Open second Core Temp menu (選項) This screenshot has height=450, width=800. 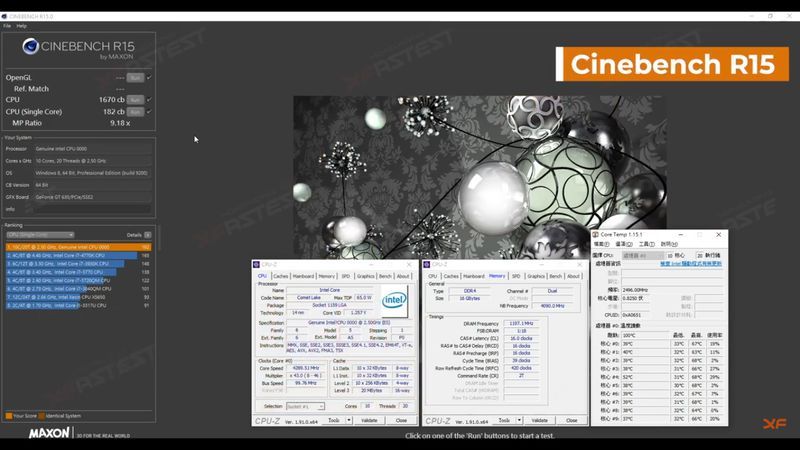coord(624,244)
